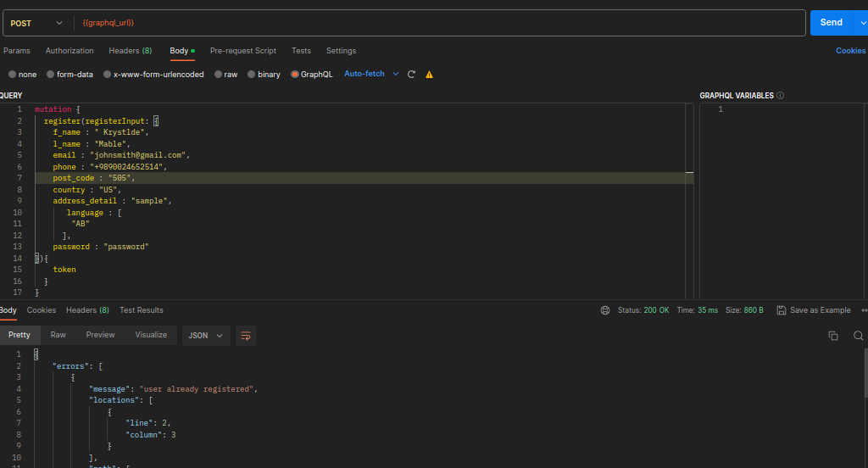
Task: Open the Auto-fetch options chevron
Action: point(396,75)
